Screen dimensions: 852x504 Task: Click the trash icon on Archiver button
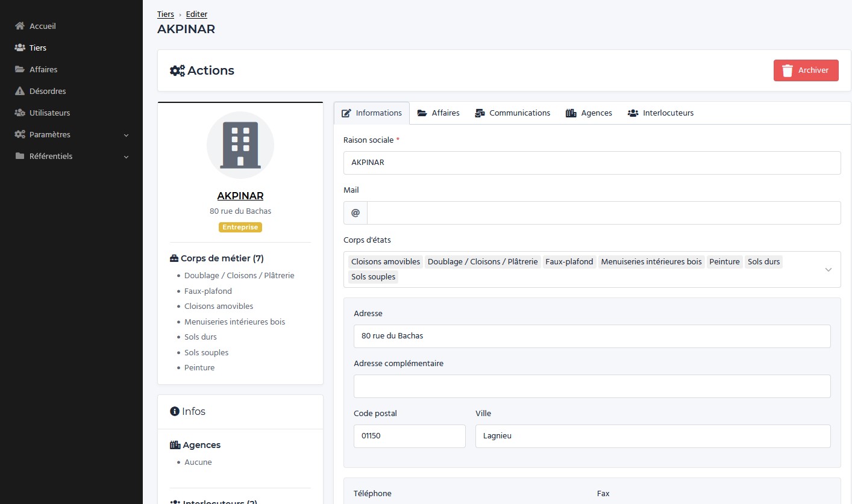click(x=787, y=70)
